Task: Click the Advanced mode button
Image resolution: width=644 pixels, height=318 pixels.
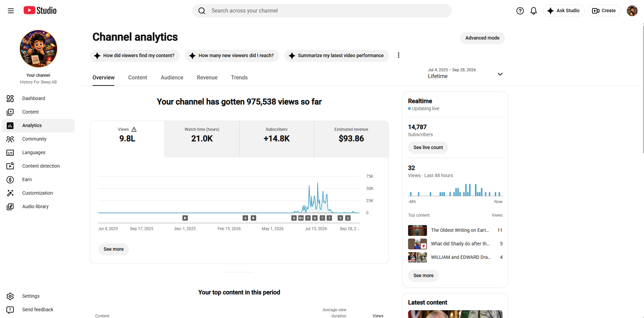Action: tap(482, 38)
